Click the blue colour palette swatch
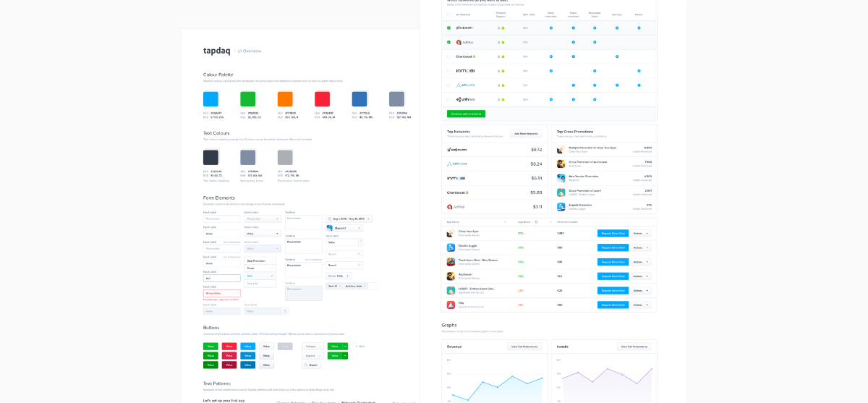 210,99
